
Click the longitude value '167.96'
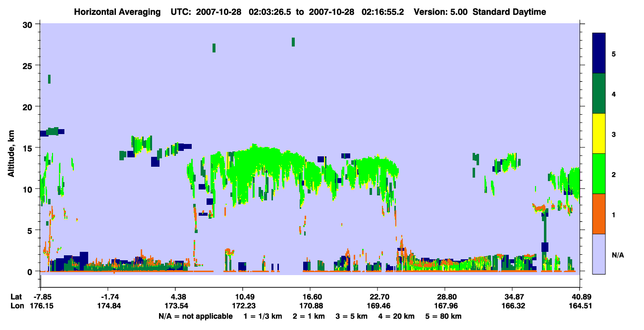446,306
